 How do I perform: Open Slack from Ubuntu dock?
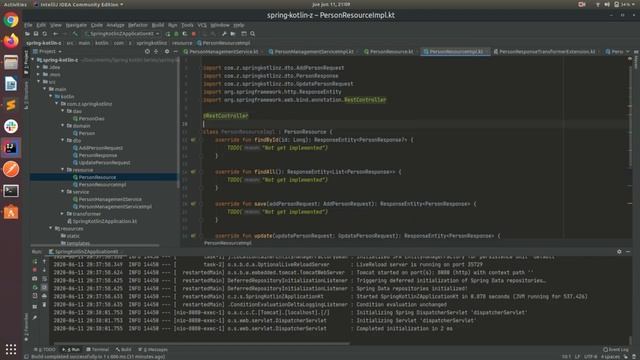point(11,127)
